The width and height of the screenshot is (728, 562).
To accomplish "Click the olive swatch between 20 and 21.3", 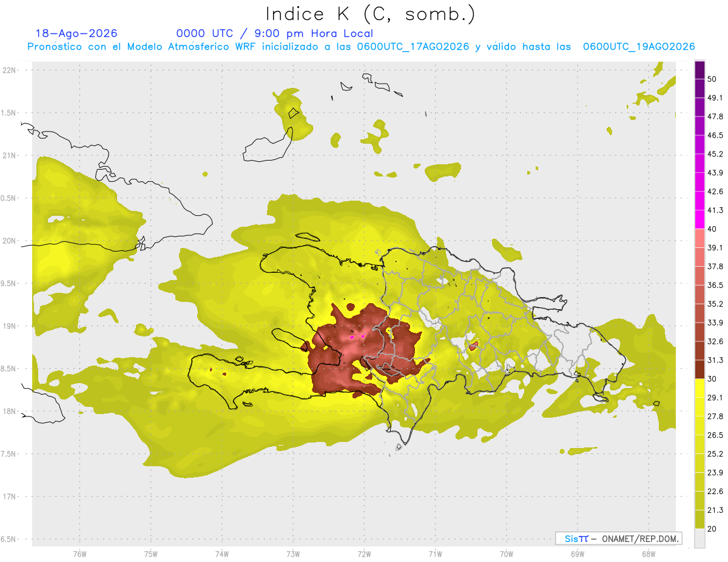I will point(699,519).
